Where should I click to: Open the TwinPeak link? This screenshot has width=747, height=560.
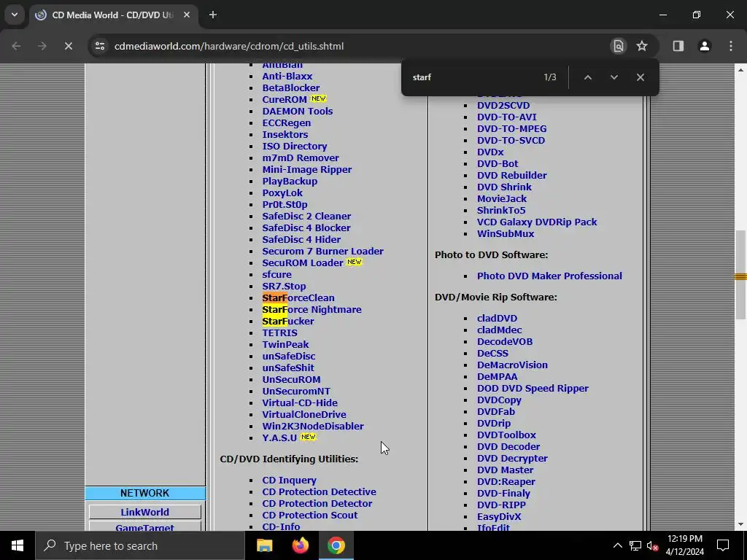(285, 345)
